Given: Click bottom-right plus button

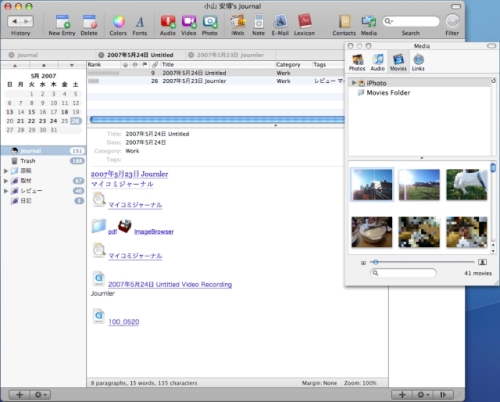Looking at the screenshot, I should click(x=402, y=395).
